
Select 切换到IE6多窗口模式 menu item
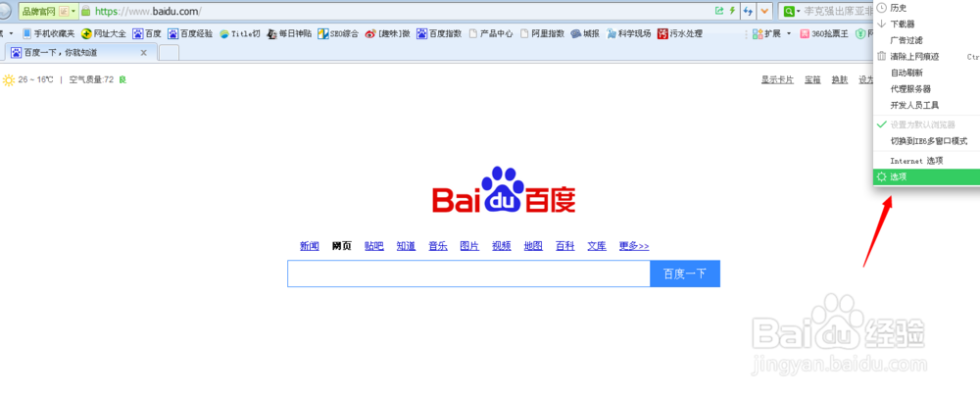point(926,141)
